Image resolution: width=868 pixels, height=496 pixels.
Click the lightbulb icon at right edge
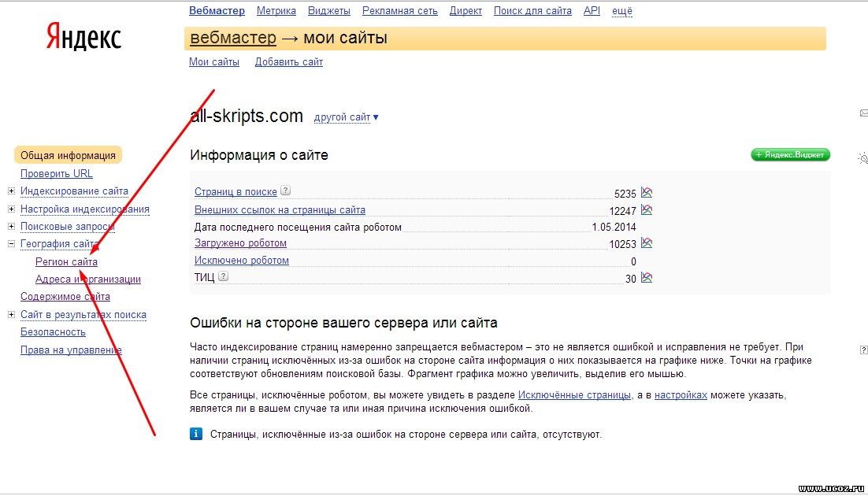pos(863,158)
